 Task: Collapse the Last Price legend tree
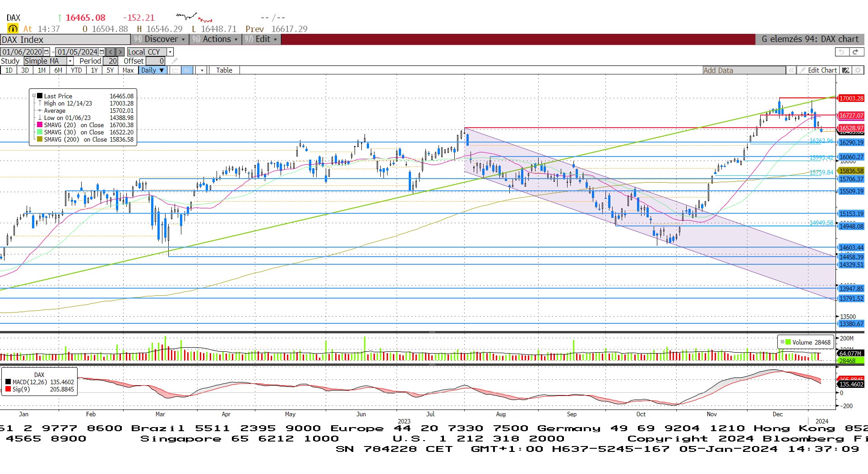click(x=34, y=96)
